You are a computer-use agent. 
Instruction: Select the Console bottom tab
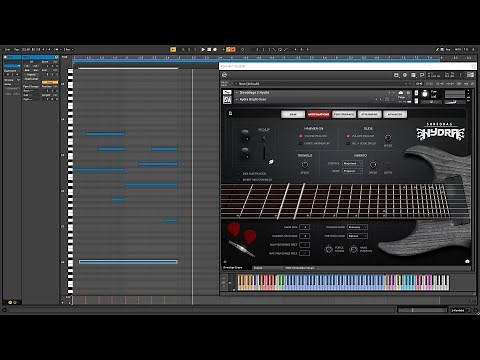point(258,268)
